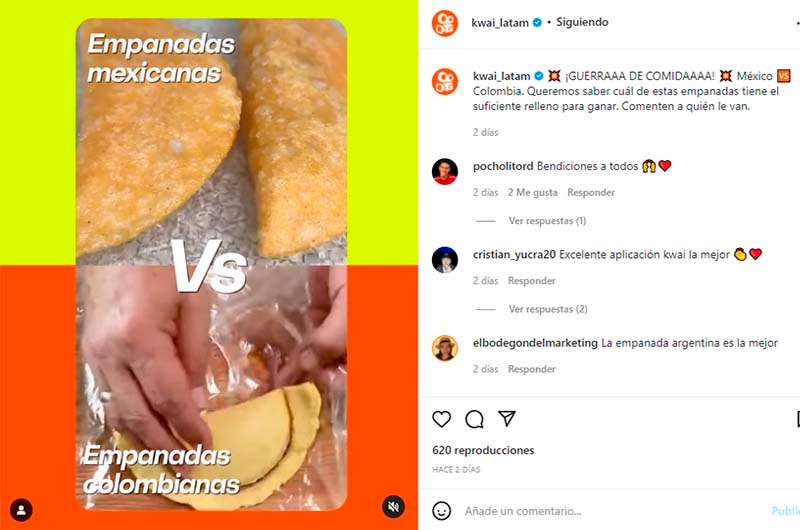Open cristian_yucra20's avatar

[x=444, y=260]
